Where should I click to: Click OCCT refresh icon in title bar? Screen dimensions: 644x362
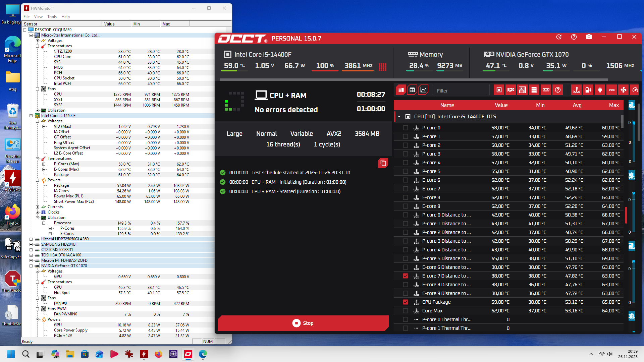pos(559,37)
